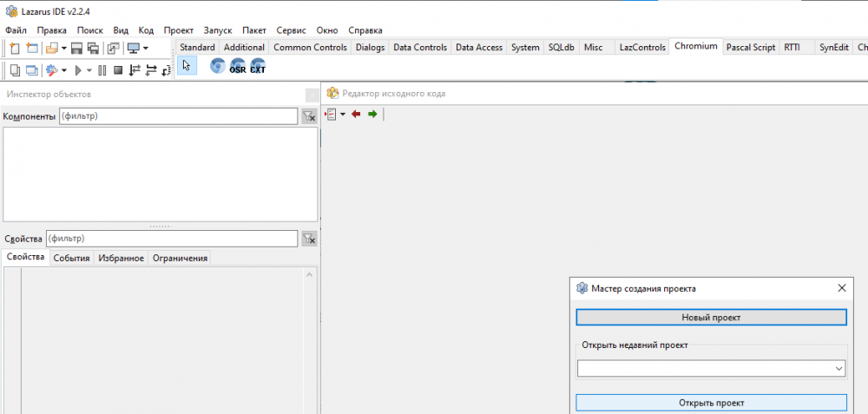Save the current file with floppy icon

click(77, 48)
